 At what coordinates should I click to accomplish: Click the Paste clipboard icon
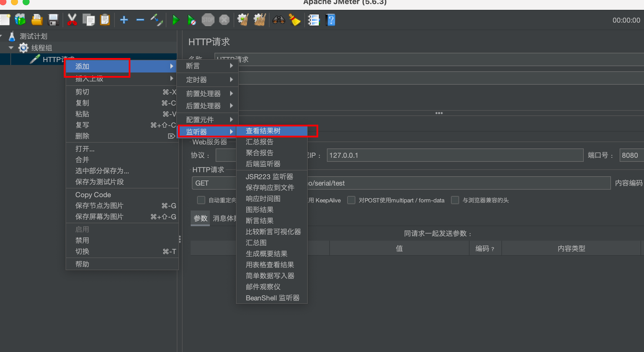click(x=105, y=20)
